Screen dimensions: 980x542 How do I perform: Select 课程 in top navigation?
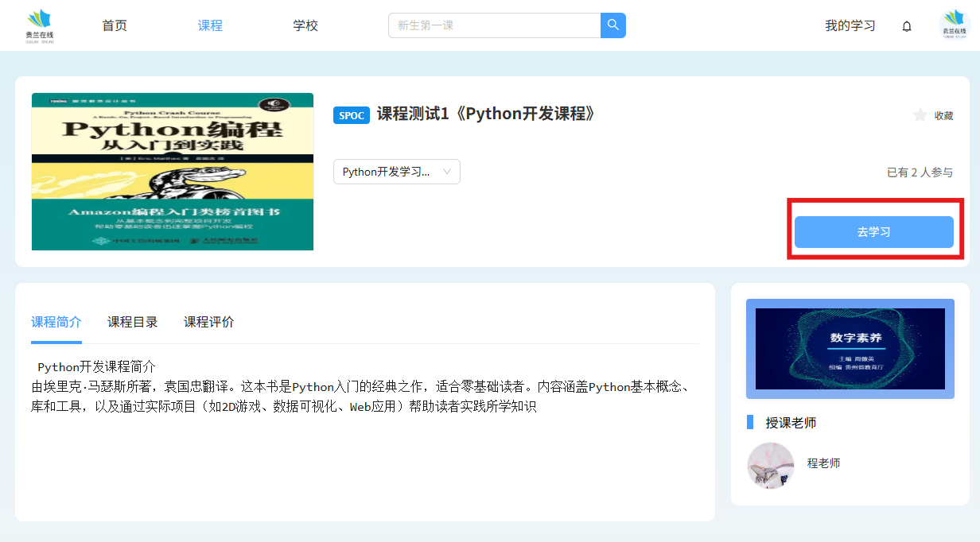point(210,25)
